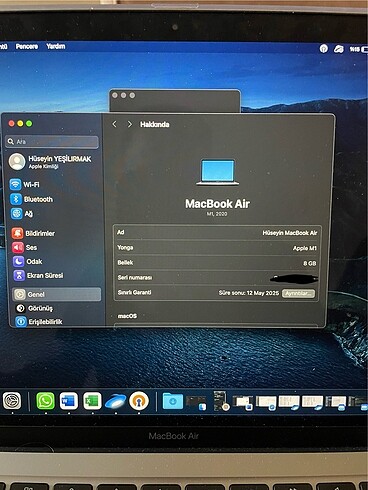368x490 pixels.
Task: Open Ekran Süresi screen time settings
Action: tap(38, 275)
